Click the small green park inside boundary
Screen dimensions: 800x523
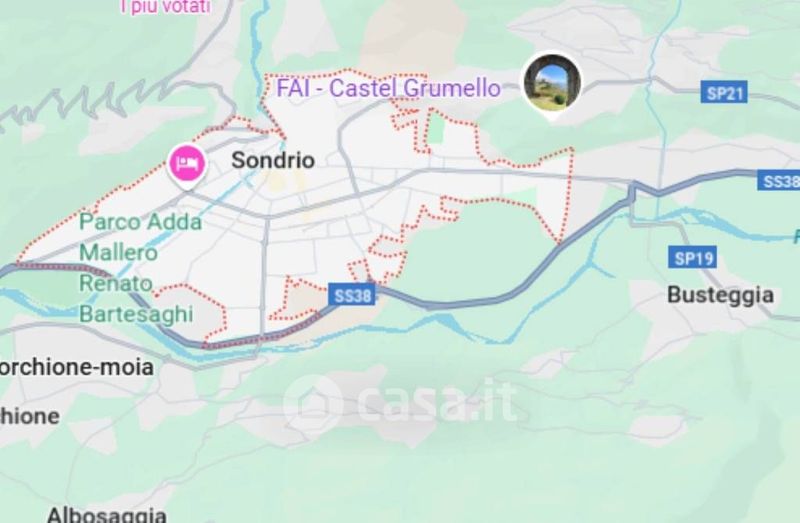coord(435,130)
